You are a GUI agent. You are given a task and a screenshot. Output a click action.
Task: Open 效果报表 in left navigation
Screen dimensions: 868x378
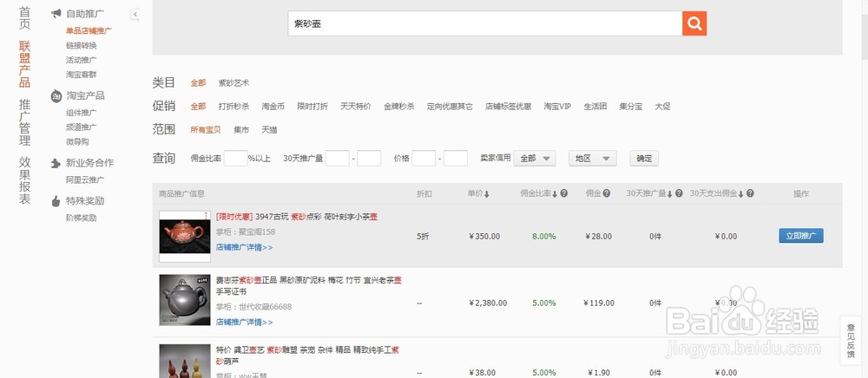[x=24, y=180]
